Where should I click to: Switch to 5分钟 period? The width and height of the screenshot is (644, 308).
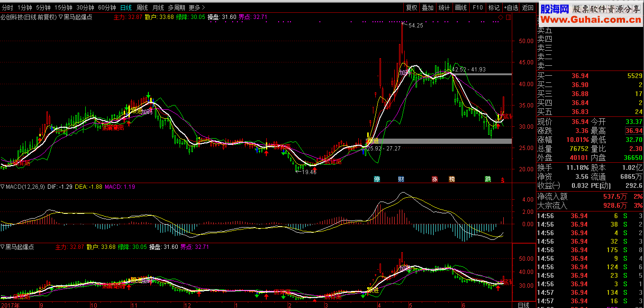point(43,8)
